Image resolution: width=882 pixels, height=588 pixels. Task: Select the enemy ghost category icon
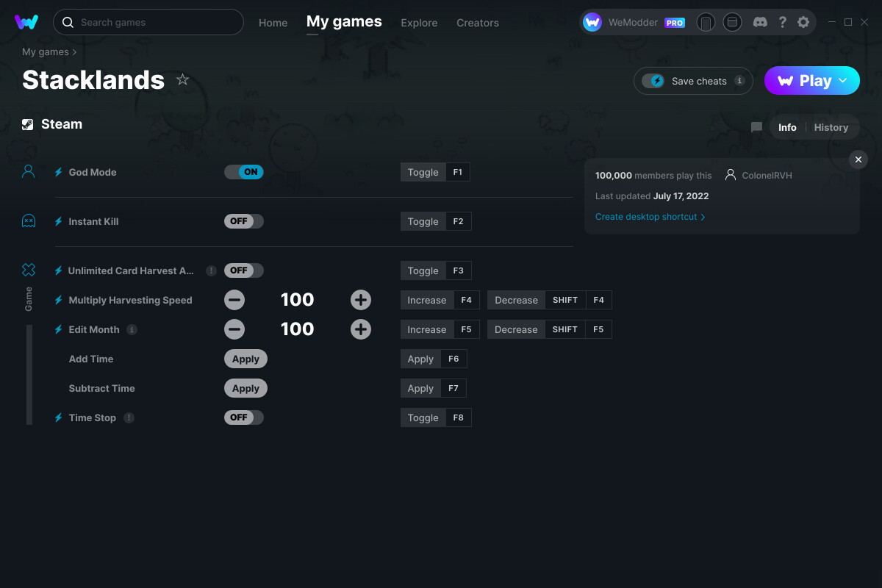[29, 221]
